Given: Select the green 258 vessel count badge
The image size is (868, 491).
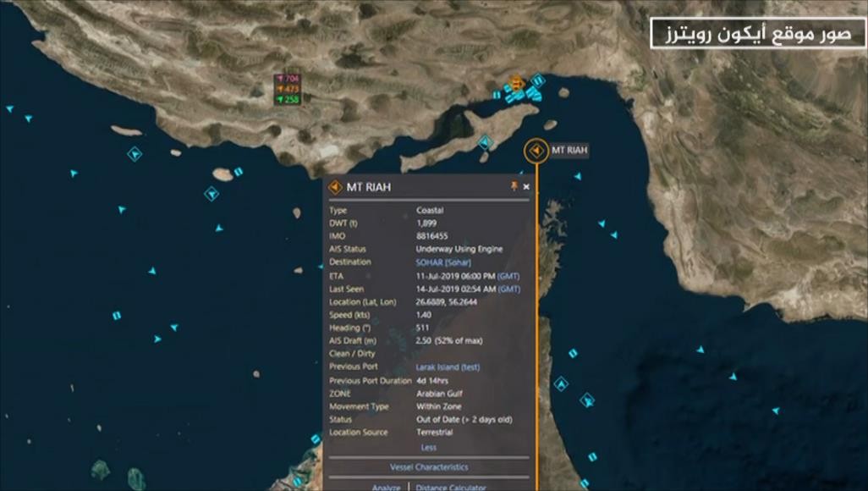Looking at the screenshot, I should [288, 100].
